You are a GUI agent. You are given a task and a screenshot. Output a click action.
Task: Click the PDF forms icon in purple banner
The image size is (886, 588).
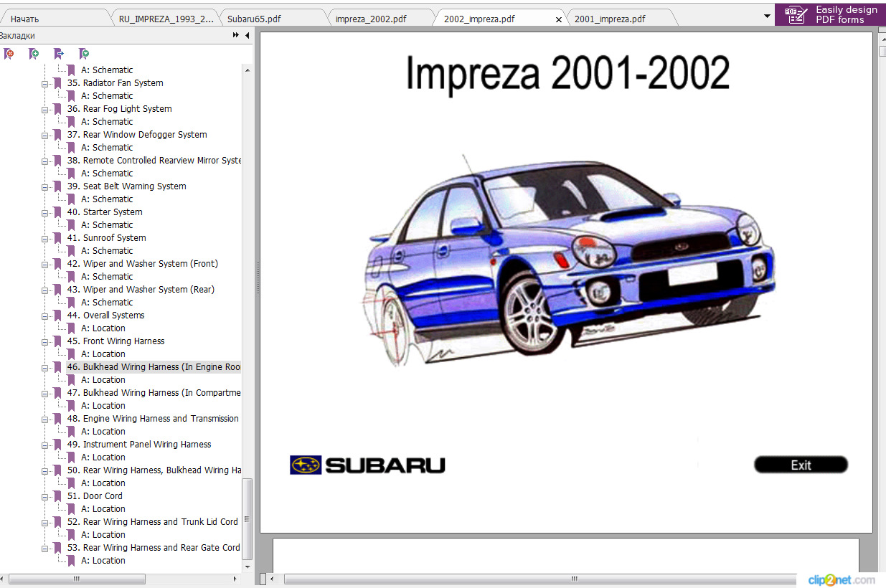tap(796, 14)
